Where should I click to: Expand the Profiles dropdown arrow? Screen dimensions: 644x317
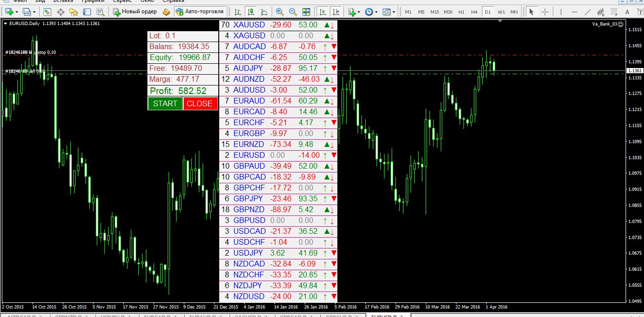[x=34, y=11]
